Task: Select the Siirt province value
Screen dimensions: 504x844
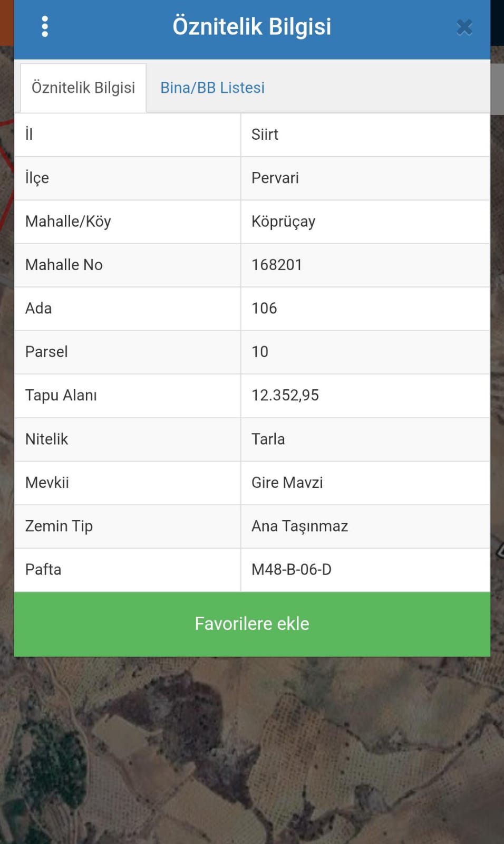Action: point(265,135)
